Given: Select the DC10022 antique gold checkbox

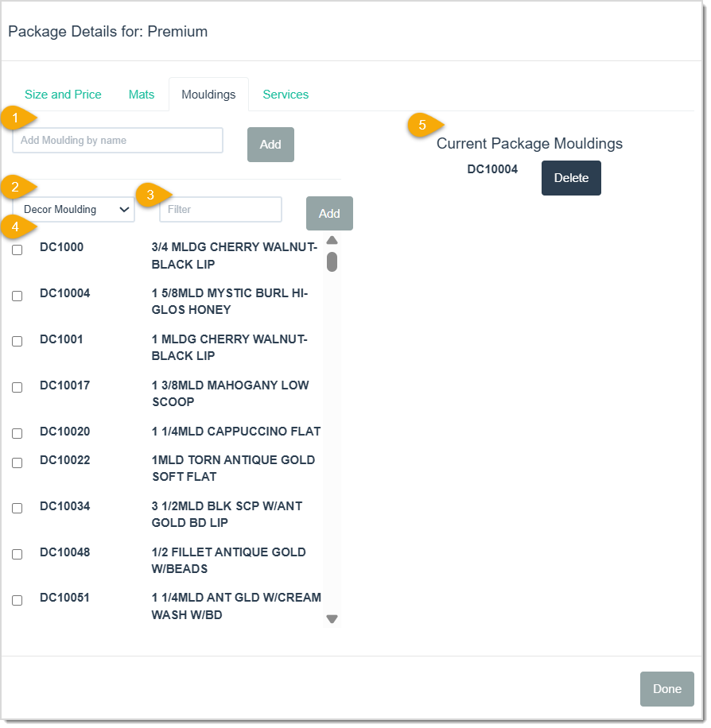Looking at the screenshot, I should [17, 462].
